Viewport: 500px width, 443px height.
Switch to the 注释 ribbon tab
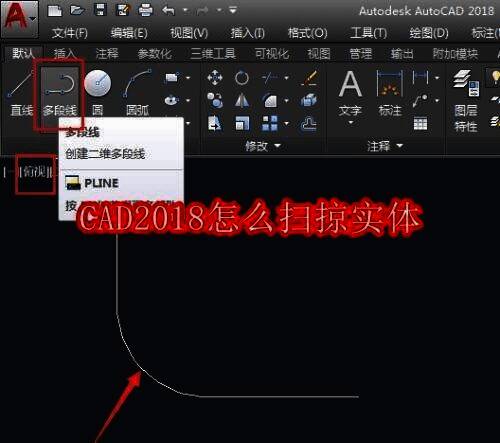click(107, 54)
